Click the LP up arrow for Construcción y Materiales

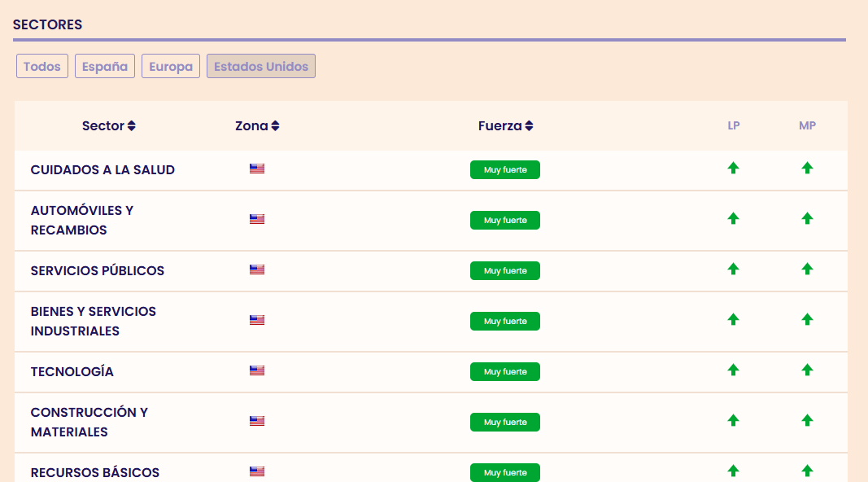pos(733,420)
